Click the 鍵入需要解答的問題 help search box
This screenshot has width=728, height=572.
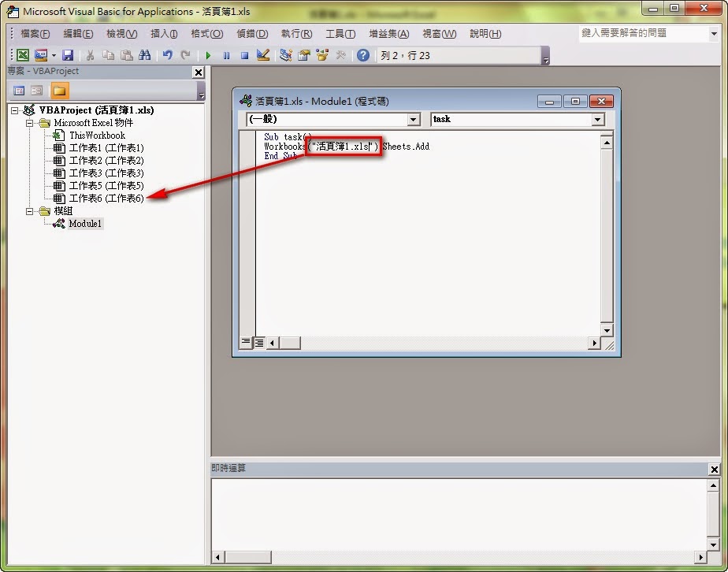(x=644, y=33)
